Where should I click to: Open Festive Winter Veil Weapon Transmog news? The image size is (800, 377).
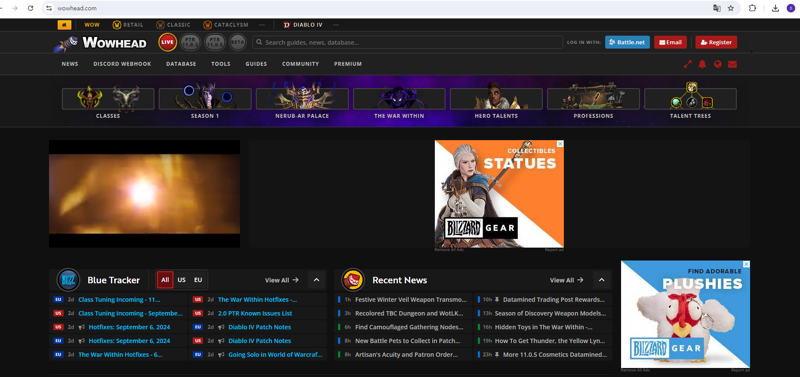coord(411,299)
